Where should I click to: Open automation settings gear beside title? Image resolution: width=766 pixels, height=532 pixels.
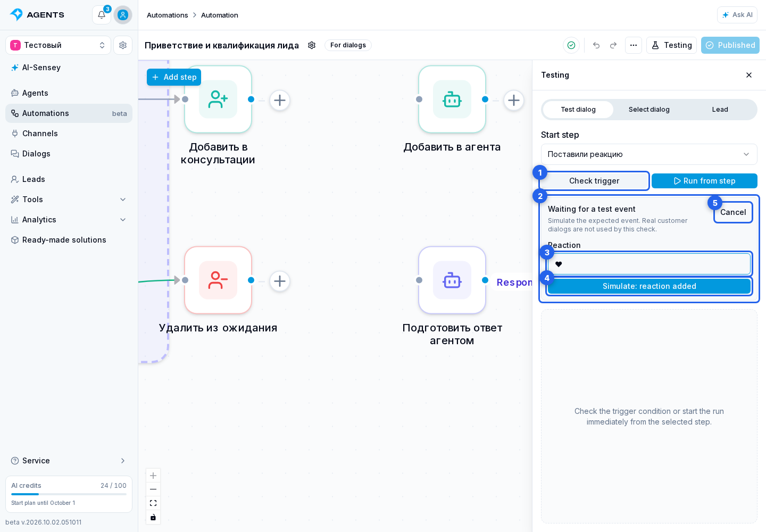312,45
